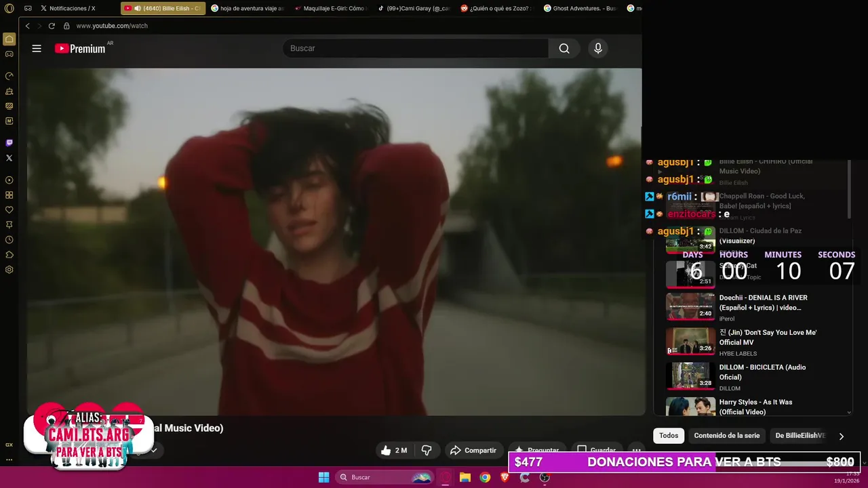The width and height of the screenshot is (868, 488).
Task: Share the video with Compartir
Action: (473, 450)
